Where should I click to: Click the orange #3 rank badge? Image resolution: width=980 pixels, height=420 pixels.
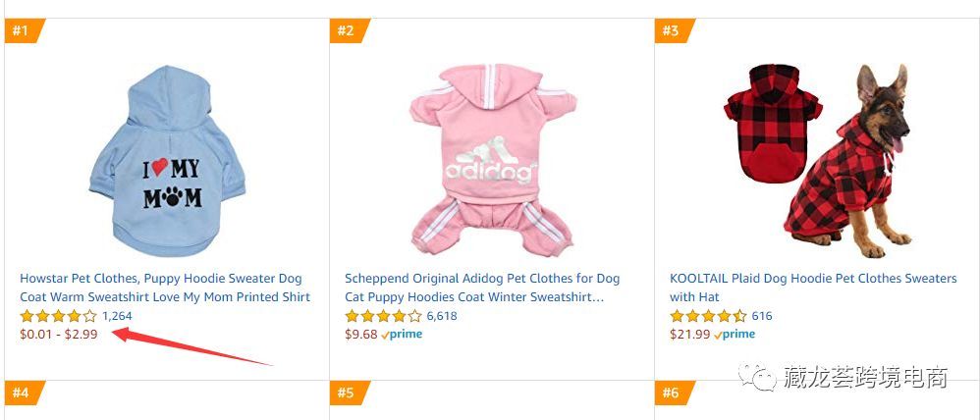(x=672, y=30)
